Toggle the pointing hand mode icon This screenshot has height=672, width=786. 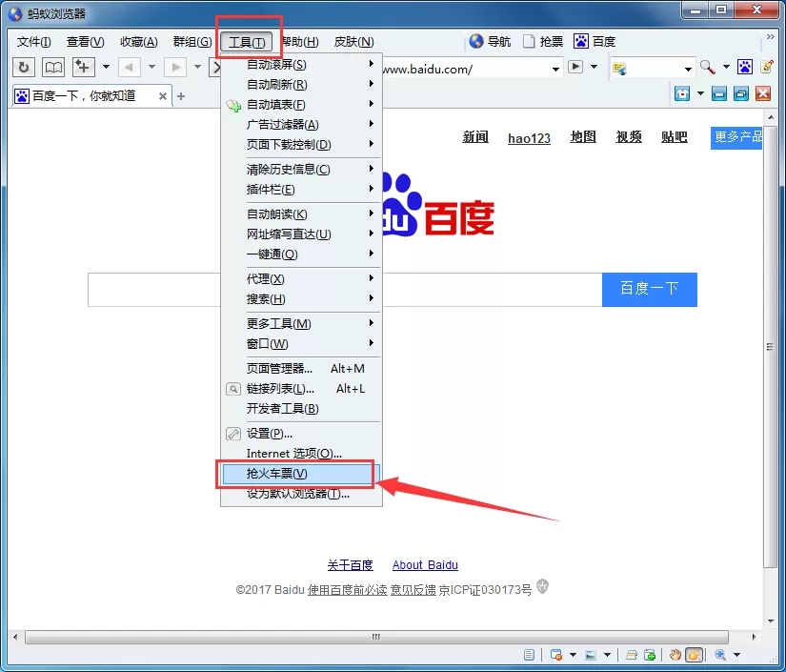tap(695, 655)
